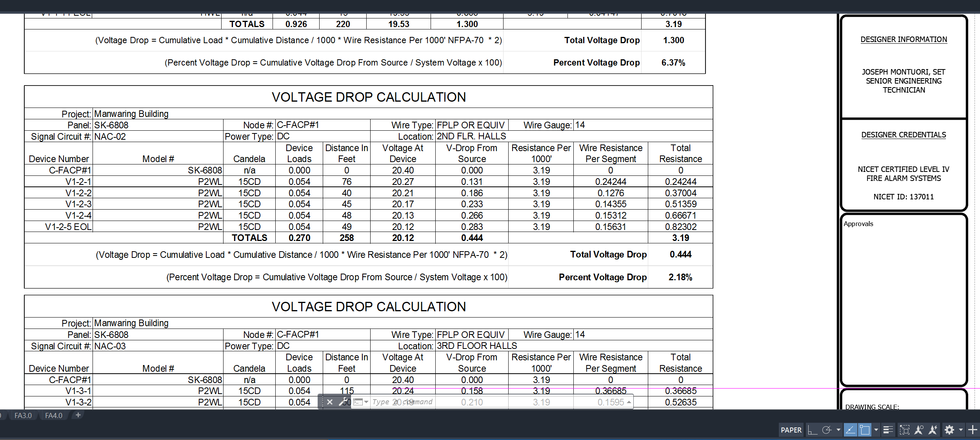Select 3RD FLOOR HALLS location cell
Image resolution: width=980 pixels, height=440 pixels.
[477, 346]
